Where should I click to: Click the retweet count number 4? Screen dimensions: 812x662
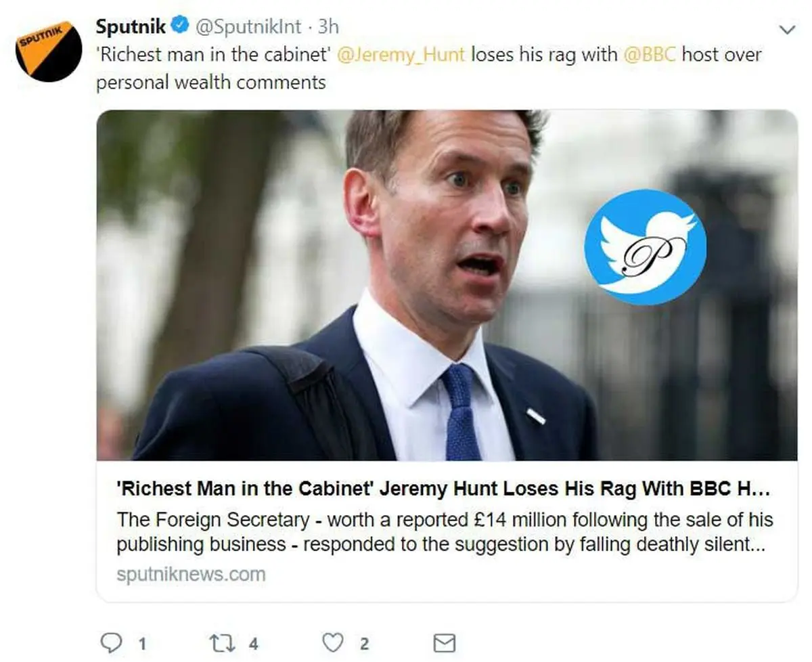(x=253, y=643)
